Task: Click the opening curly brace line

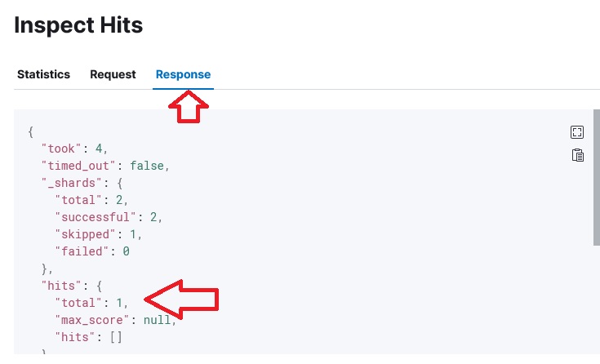Action: click(31, 132)
